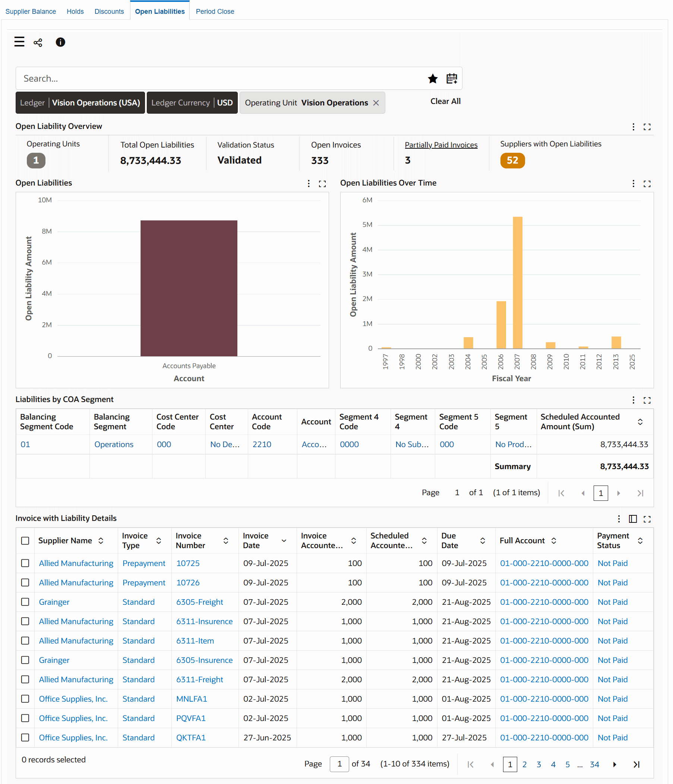The height and width of the screenshot is (784, 673).
Task: Open options menu for Open Liabilities chart
Action: (x=309, y=183)
